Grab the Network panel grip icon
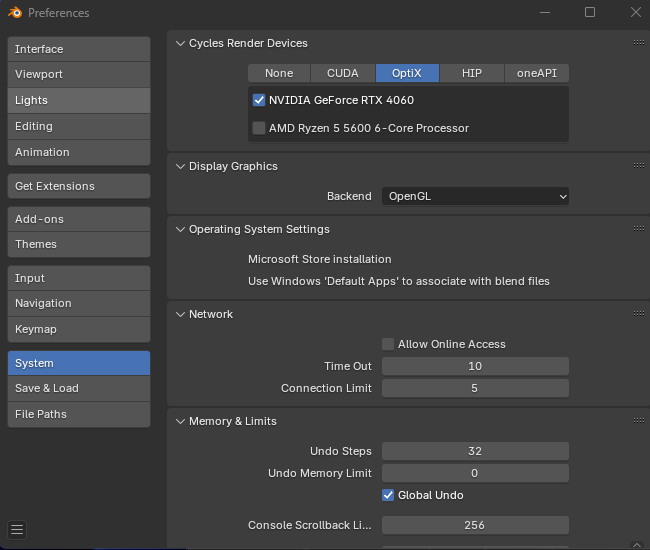 [x=638, y=314]
